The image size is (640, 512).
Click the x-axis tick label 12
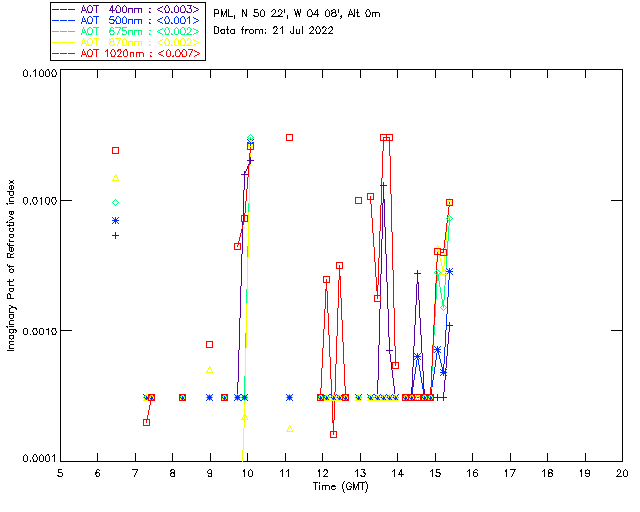322,473
